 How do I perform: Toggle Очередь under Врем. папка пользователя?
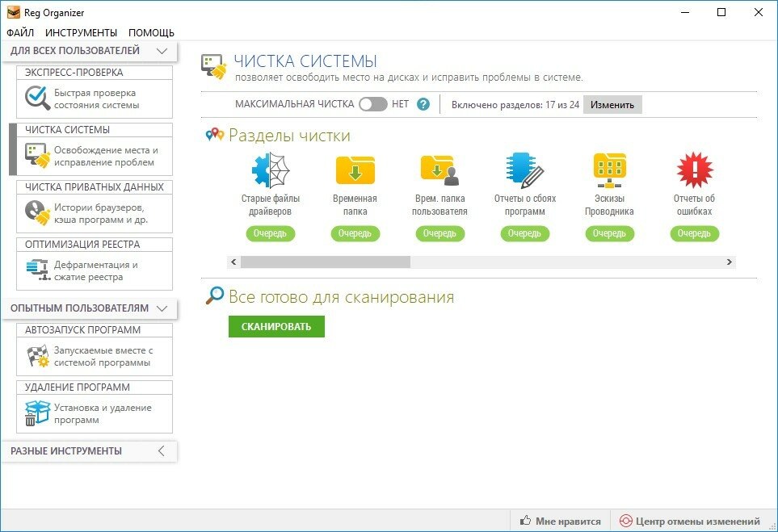tap(440, 233)
